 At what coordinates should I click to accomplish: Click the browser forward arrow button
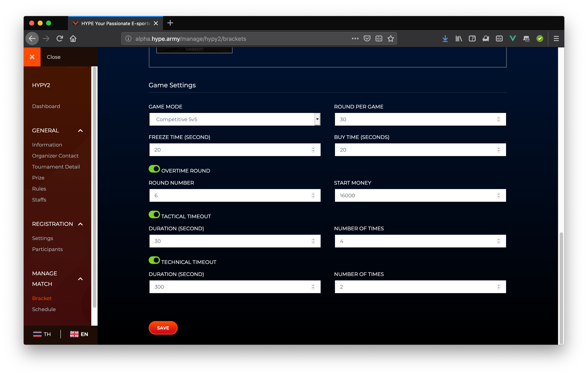pyautogui.click(x=46, y=39)
